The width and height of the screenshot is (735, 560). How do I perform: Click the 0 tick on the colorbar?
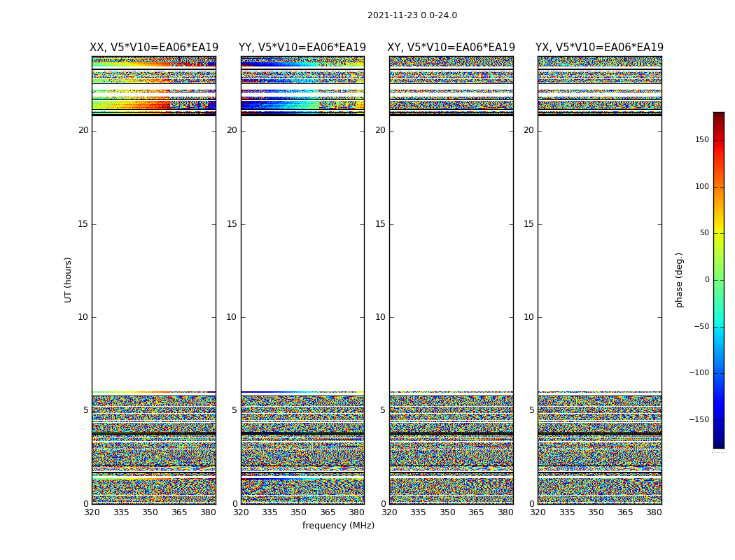click(707, 280)
